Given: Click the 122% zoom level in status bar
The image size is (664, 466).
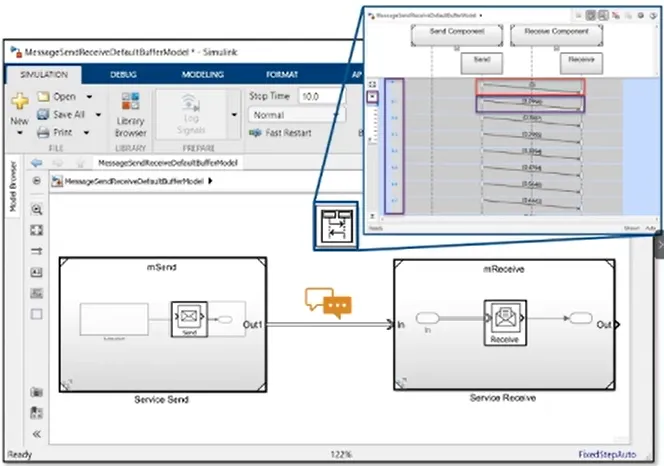Looking at the screenshot, I should [x=341, y=455].
